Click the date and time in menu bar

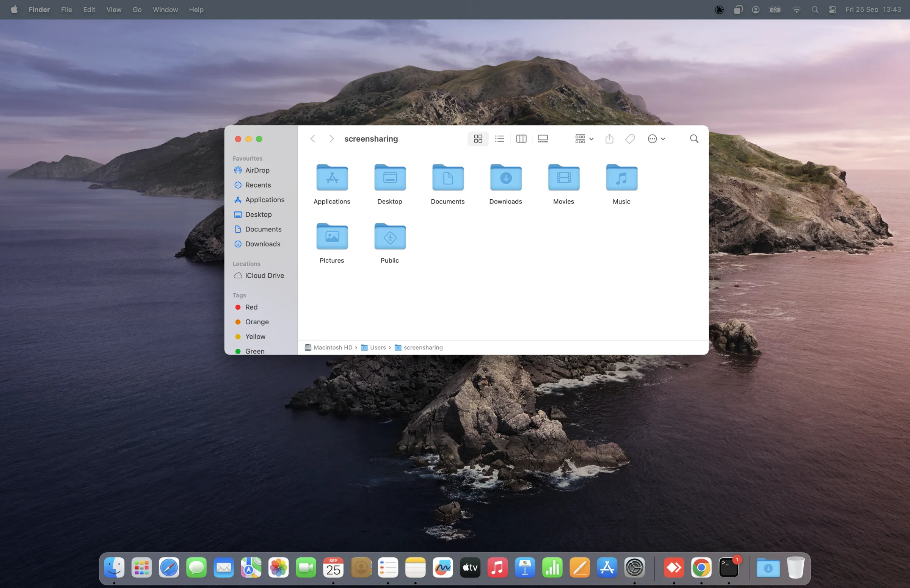pyautogui.click(x=873, y=9)
